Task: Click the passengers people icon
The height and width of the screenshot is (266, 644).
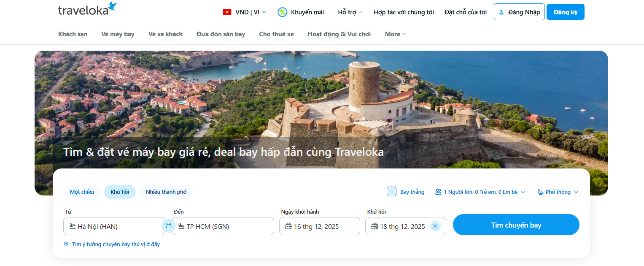Action: 438,192
